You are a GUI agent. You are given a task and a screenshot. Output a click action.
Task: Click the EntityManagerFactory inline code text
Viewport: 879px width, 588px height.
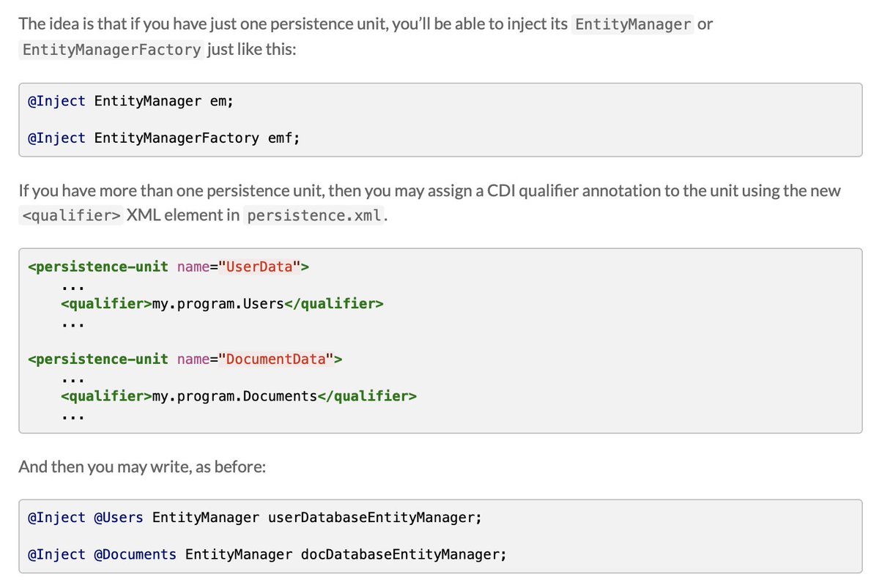pyautogui.click(x=111, y=50)
